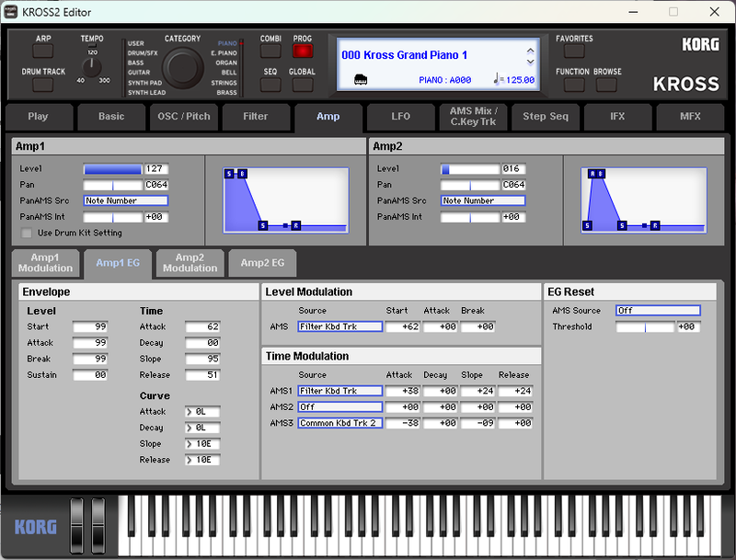Image resolution: width=736 pixels, height=560 pixels.
Task: Select next program with down chevron
Action: point(530,62)
